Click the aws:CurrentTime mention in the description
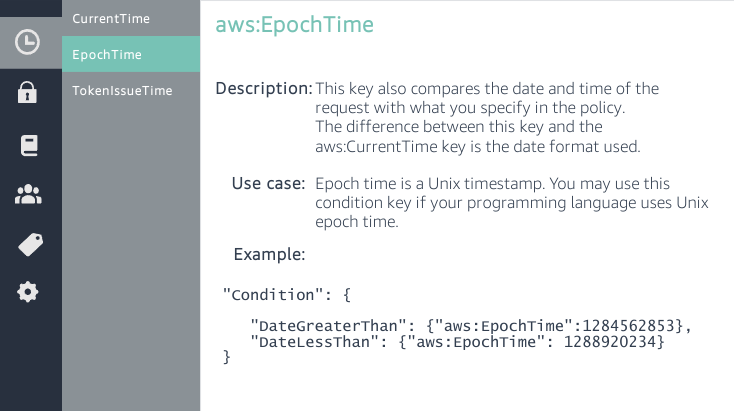Screen dimensions: 734x411 (374, 146)
